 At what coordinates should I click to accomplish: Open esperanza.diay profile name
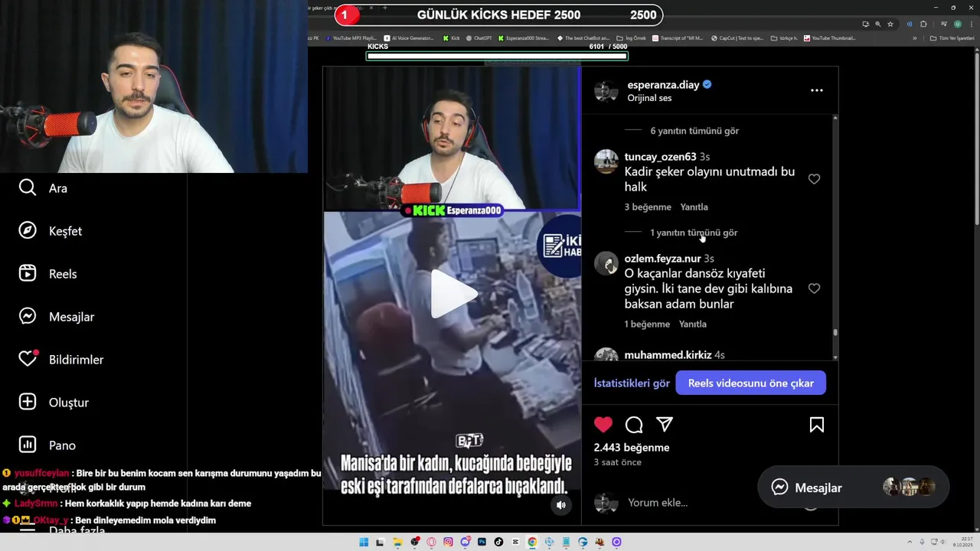[x=664, y=85]
